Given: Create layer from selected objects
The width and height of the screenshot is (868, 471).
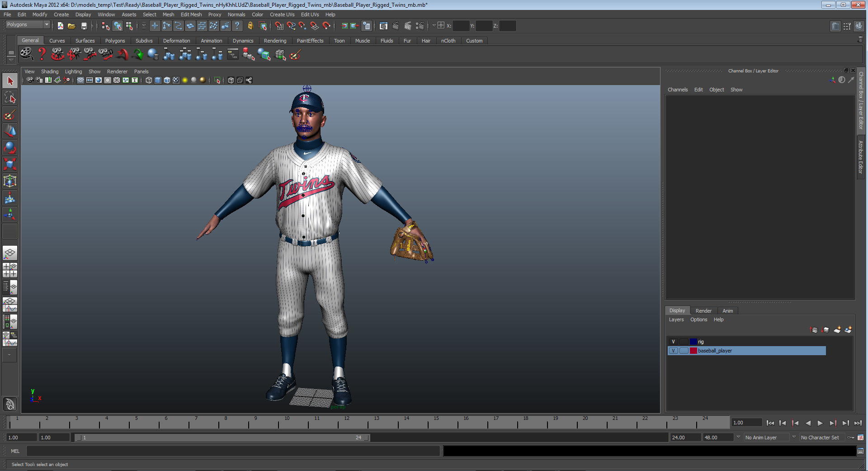Looking at the screenshot, I should click(848, 330).
